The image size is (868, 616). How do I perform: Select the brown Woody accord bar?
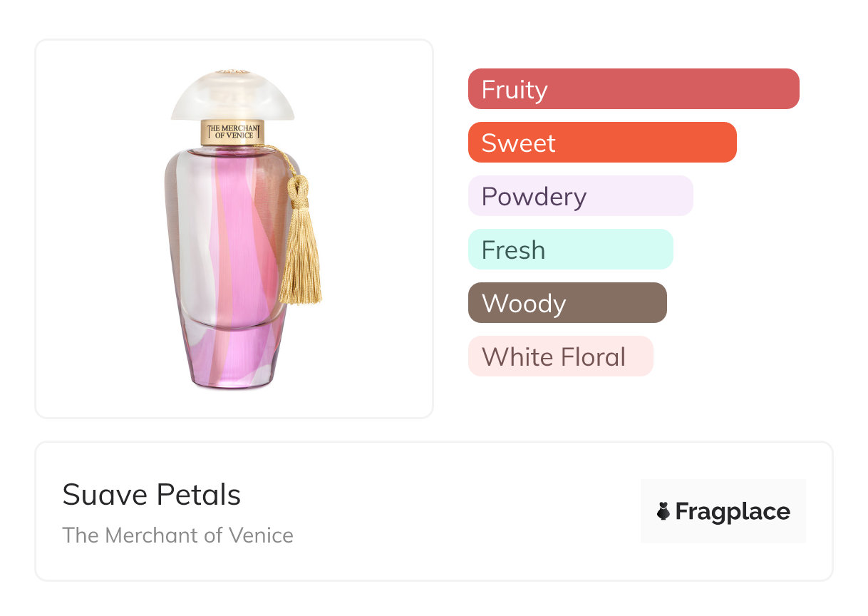pyautogui.click(x=567, y=303)
